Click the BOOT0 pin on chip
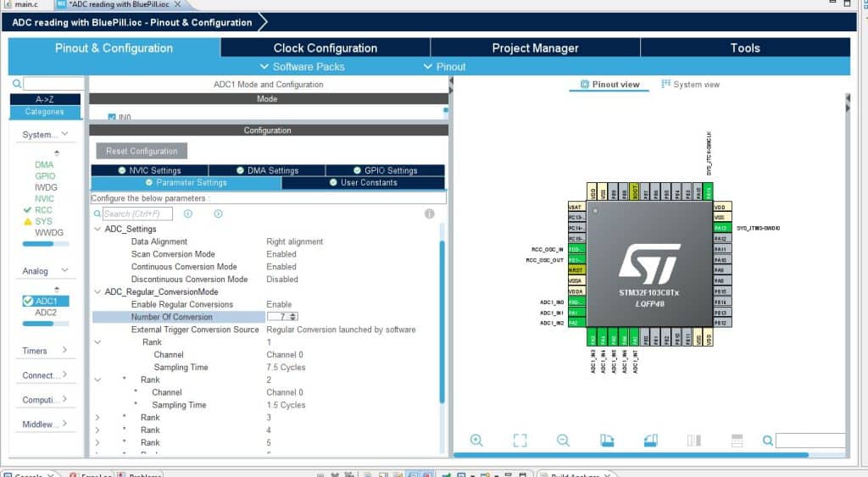This screenshot has width=868, height=477. [x=634, y=191]
